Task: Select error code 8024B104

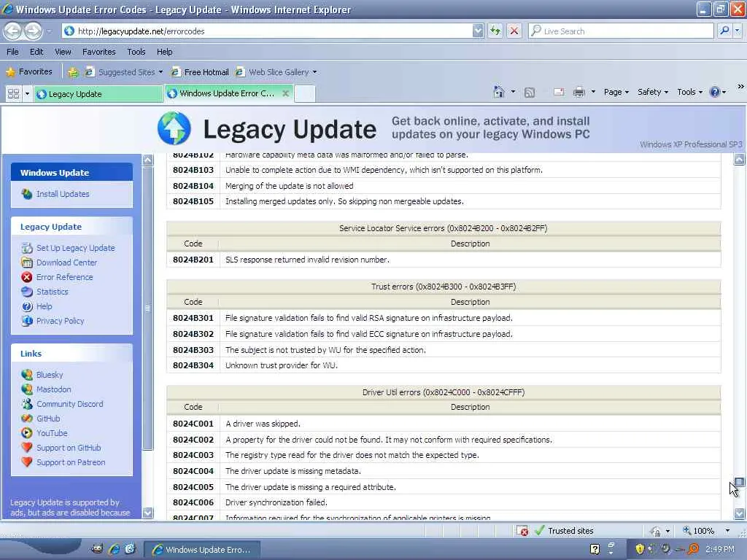Action: 193,186
